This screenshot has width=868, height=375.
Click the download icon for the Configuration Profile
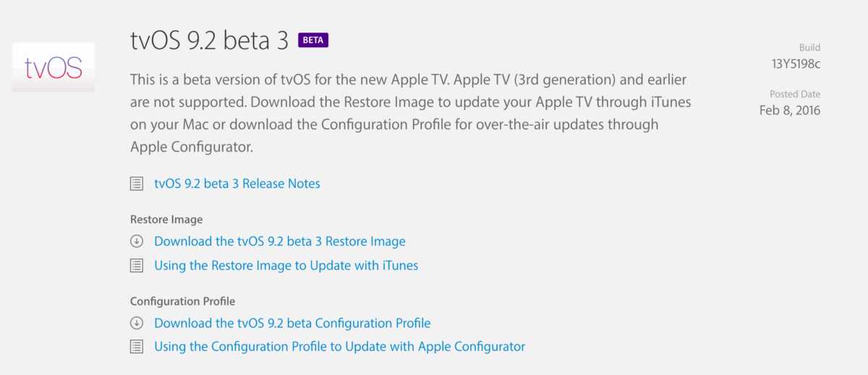point(137,324)
